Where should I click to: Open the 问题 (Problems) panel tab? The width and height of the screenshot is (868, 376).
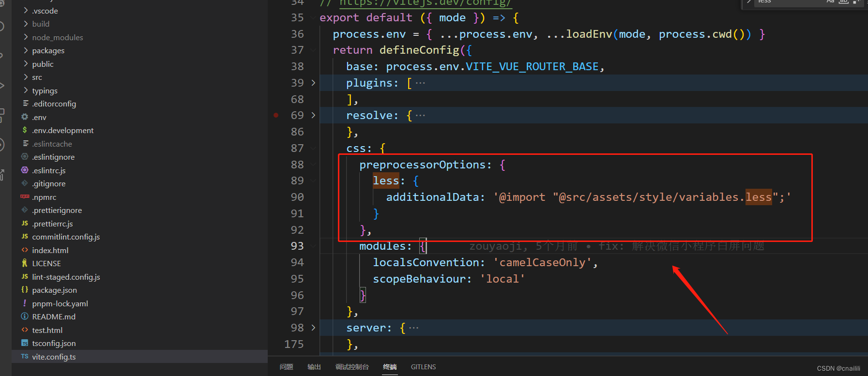click(287, 367)
